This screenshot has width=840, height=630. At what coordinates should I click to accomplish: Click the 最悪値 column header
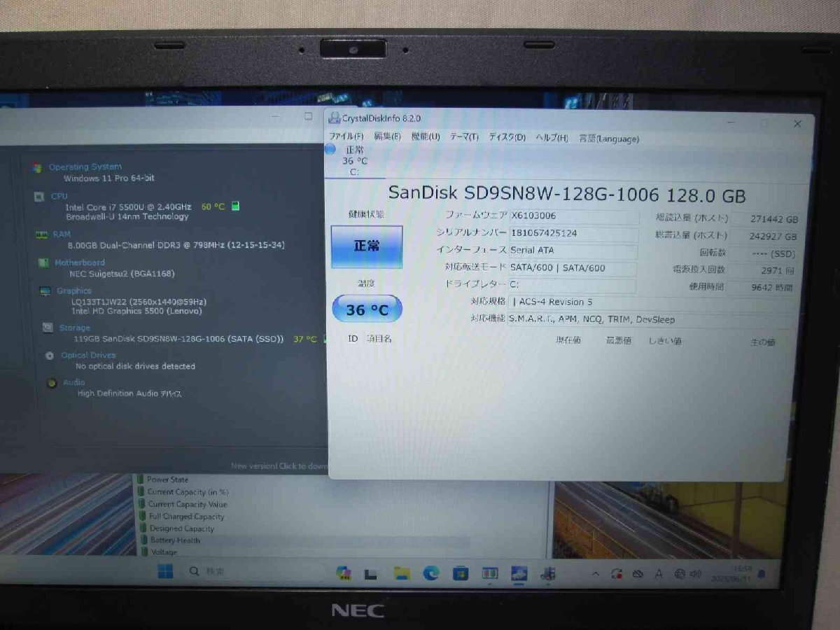click(x=619, y=341)
